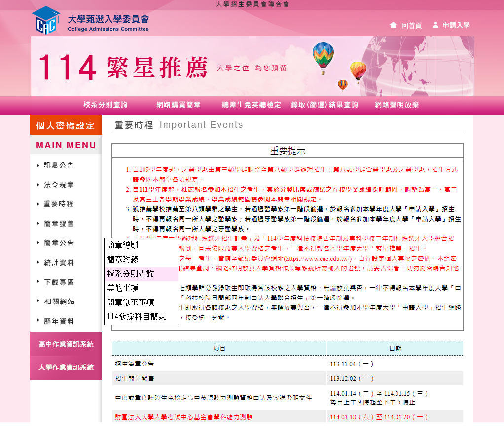Expand arrow beside 重要時程
The width and height of the screenshot is (504, 433).
(x=38, y=204)
